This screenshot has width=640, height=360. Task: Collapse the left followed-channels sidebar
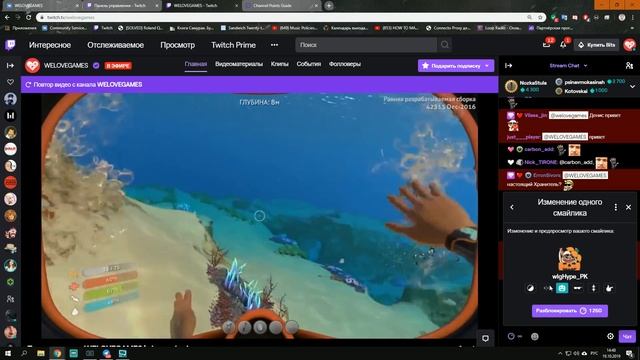coord(10,65)
